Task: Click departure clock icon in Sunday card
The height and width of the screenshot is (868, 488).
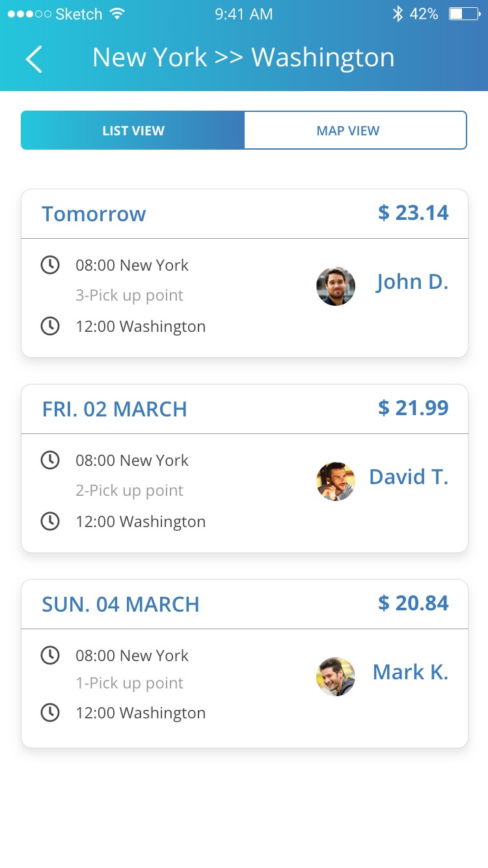Action: click(x=50, y=655)
